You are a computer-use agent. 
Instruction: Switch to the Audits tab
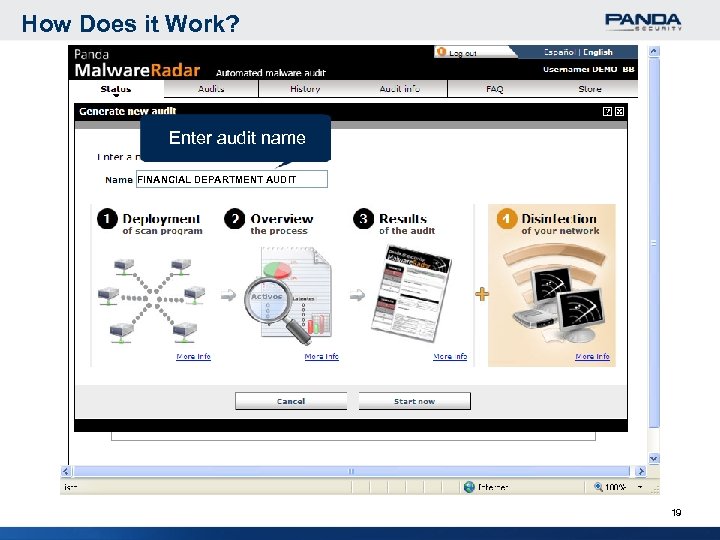(211, 89)
